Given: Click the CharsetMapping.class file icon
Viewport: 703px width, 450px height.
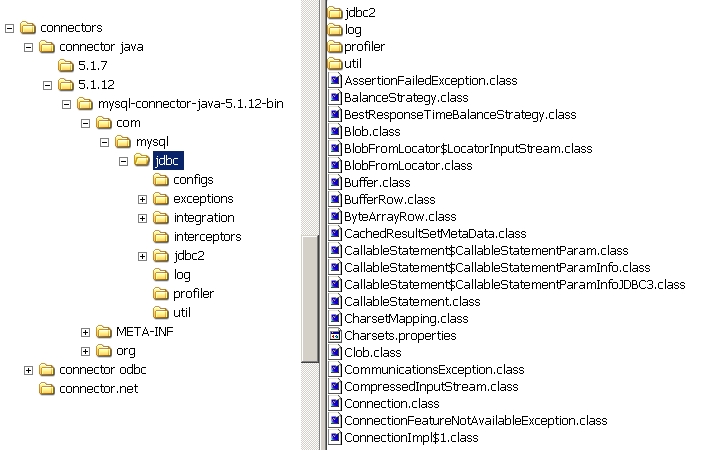Looking at the screenshot, I should pyautogui.click(x=335, y=319).
